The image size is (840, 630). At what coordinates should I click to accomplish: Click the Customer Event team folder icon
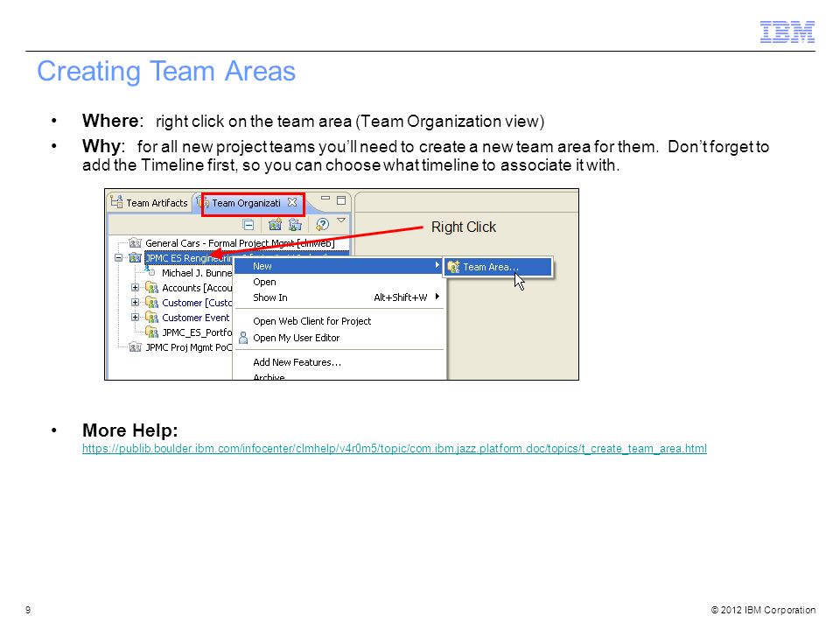tap(151, 317)
